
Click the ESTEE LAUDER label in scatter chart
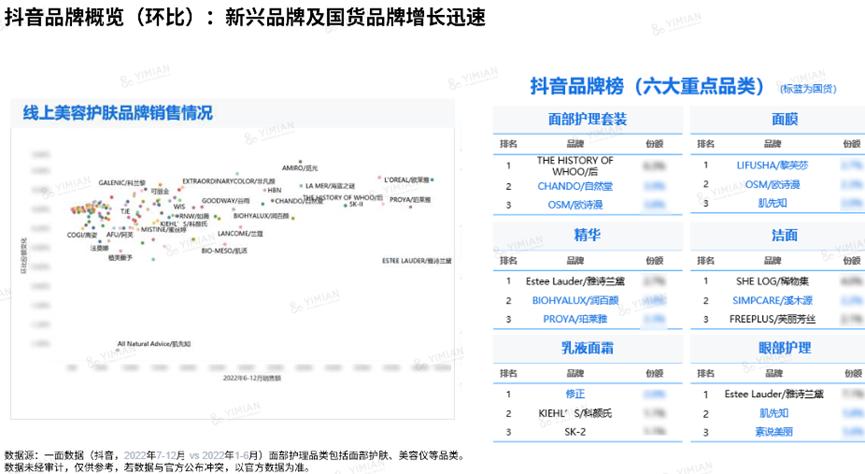[417, 261]
